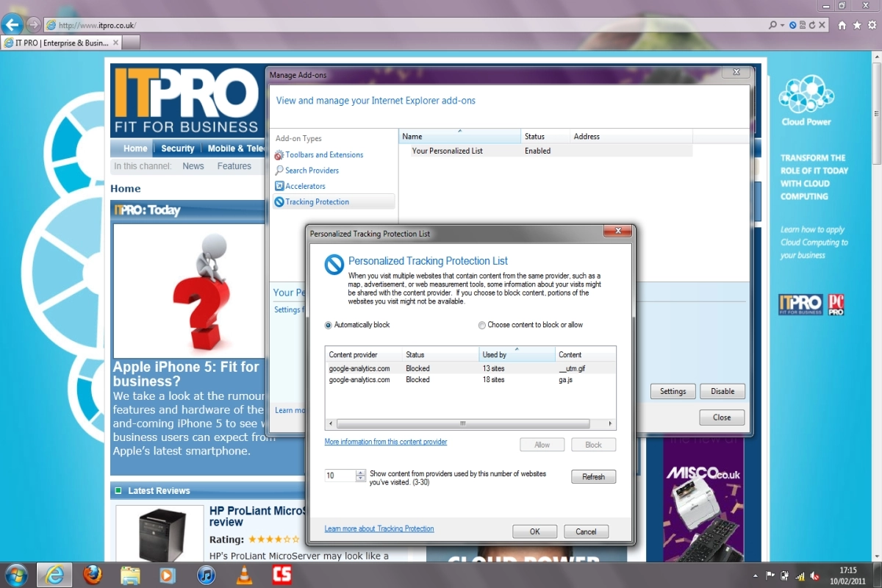The width and height of the screenshot is (882, 588).
Task: Click the Address column header
Action: [x=631, y=137]
